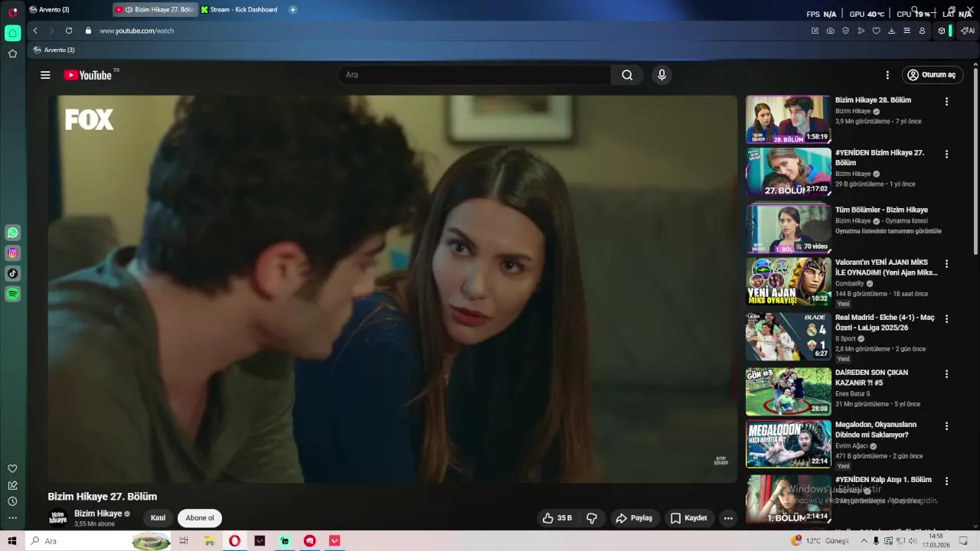The width and height of the screenshot is (980, 551).
Task: Open the GX Corner home icon in sidebar
Action: coord(13,33)
